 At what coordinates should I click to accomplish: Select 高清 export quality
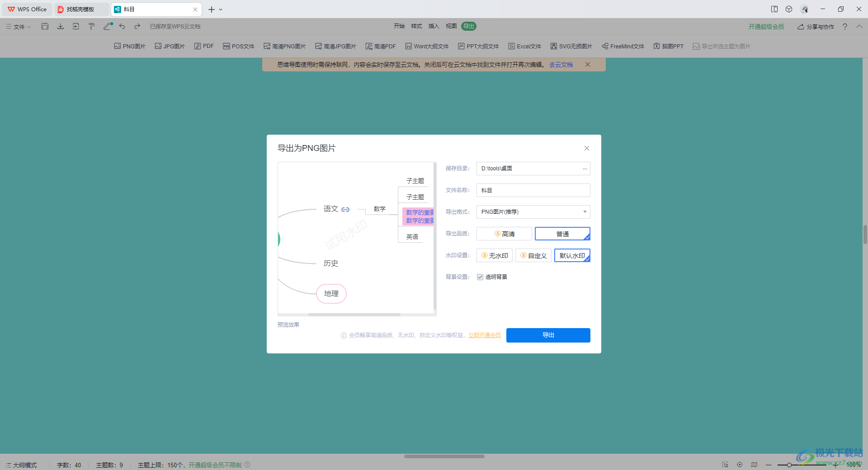click(504, 234)
